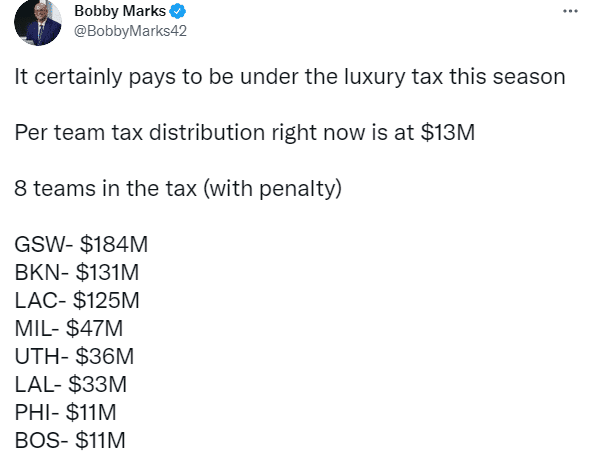
Task: Click the 8 teams in the tax line
Action: [x=178, y=189]
